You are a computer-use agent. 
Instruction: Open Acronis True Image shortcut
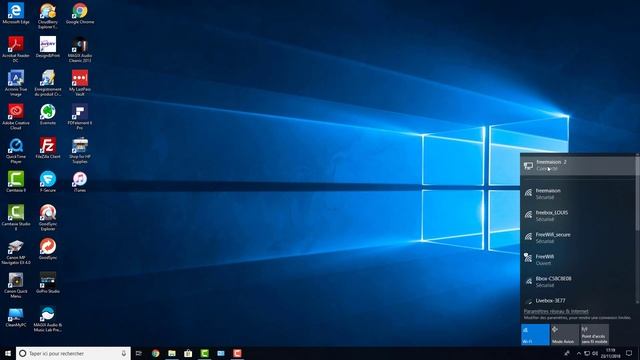16,83
